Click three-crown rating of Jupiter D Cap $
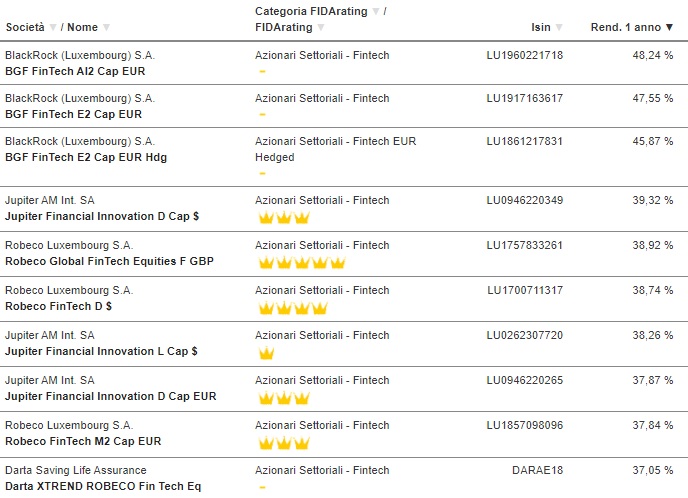This screenshot has height=498, width=688. click(284, 217)
